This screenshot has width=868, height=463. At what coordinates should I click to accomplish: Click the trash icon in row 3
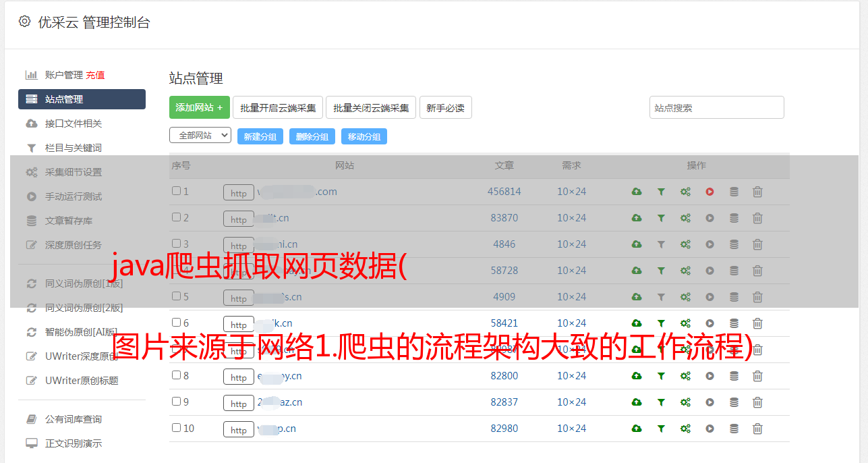[757, 244]
